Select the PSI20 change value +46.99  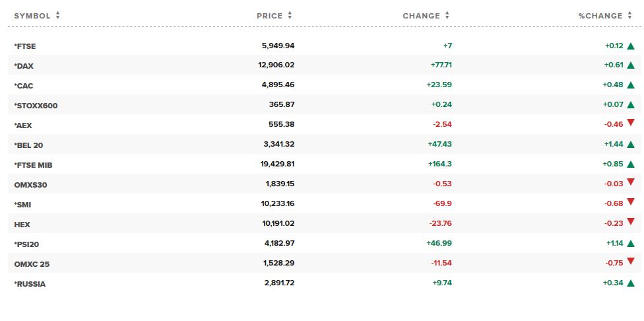439,243
